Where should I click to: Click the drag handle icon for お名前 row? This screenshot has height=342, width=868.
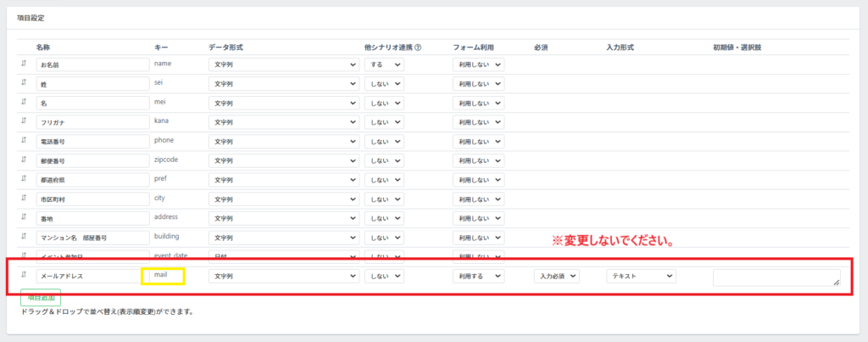(24, 64)
